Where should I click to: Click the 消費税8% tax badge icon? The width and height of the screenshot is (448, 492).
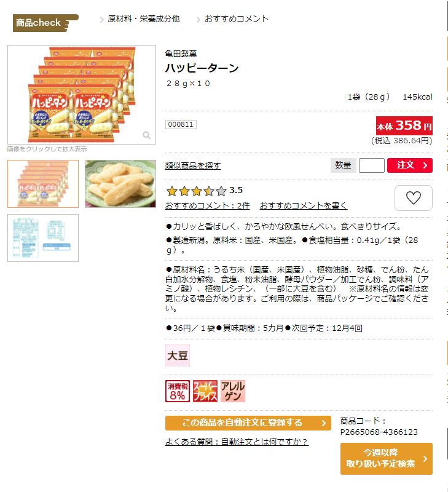pos(178,391)
